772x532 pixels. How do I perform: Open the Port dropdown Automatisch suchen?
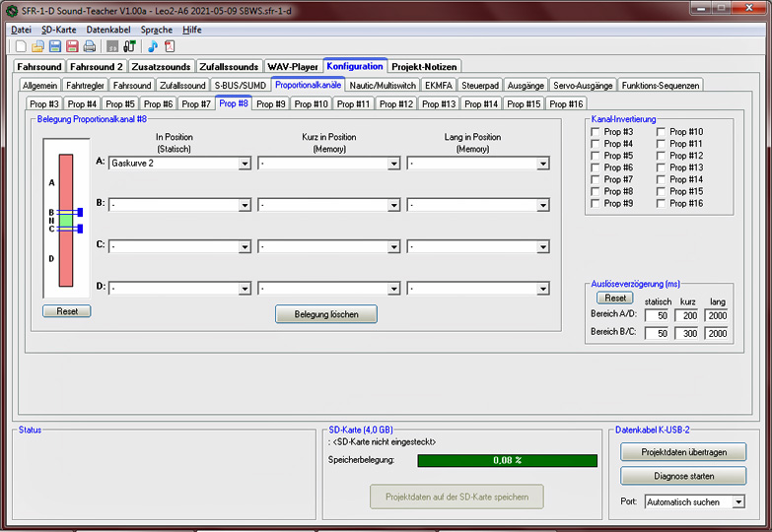[x=695, y=502]
